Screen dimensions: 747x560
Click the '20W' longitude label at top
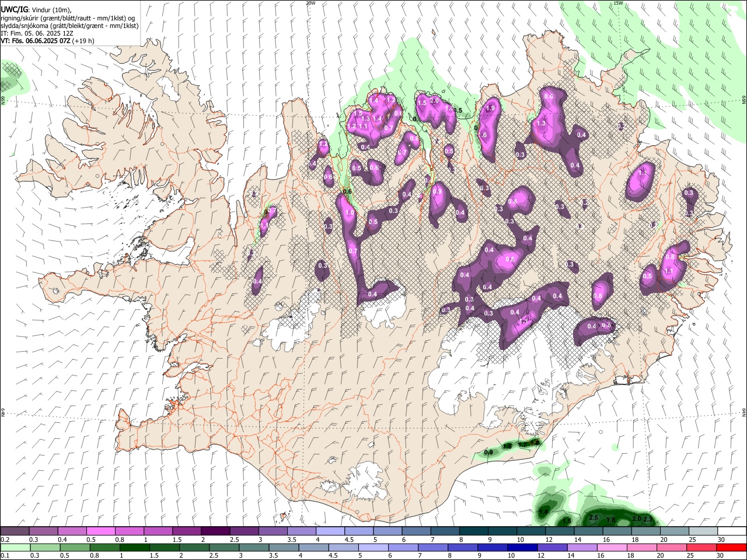[x=310, y=3]
